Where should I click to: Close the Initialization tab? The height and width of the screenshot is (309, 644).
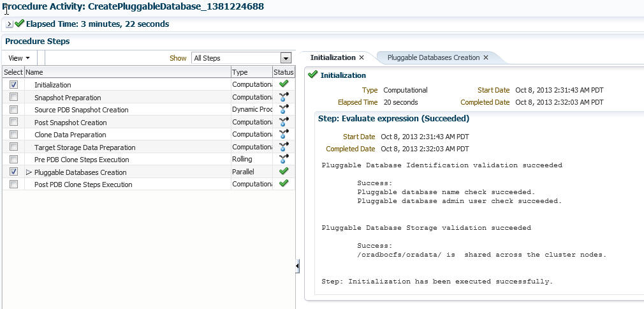(362, 57)
